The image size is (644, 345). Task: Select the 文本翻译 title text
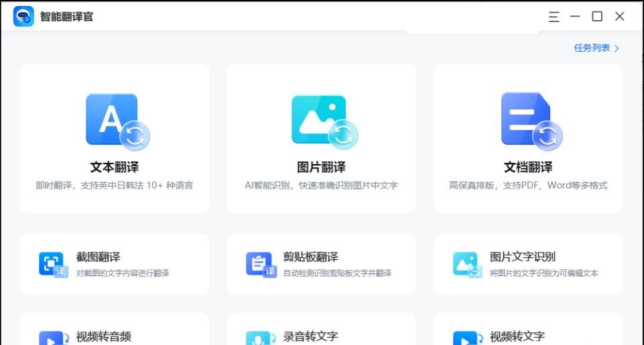(115, 167)
